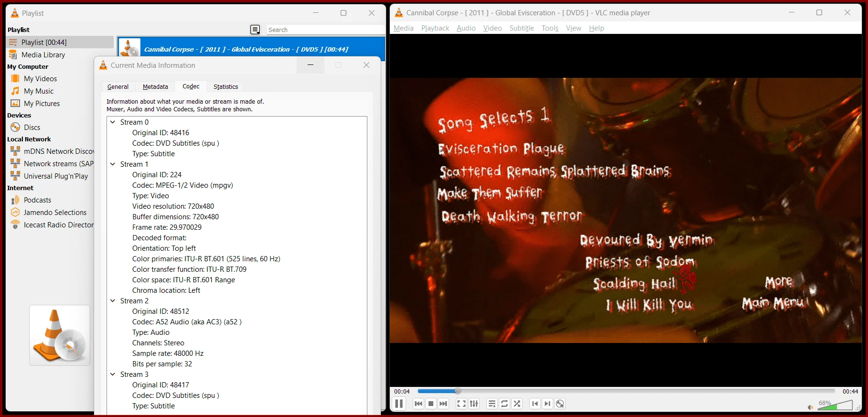Stop playback with the stop button

pos(431,404)
